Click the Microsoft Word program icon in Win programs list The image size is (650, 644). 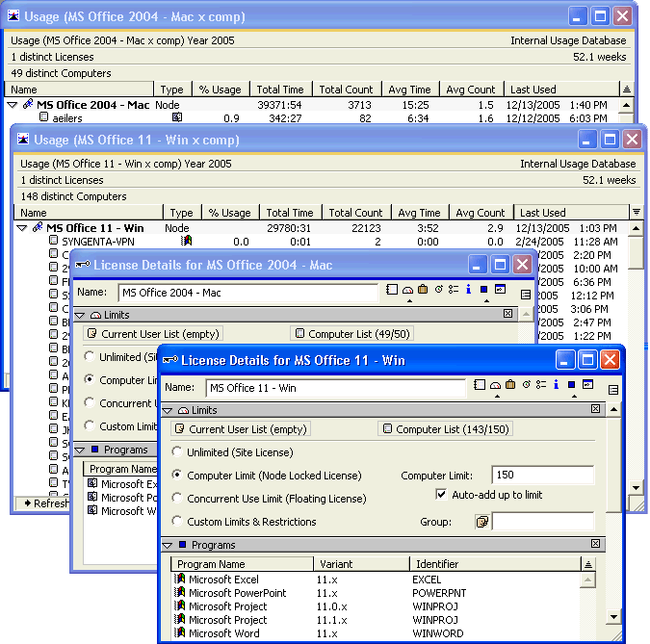click(x=179, y=632)
